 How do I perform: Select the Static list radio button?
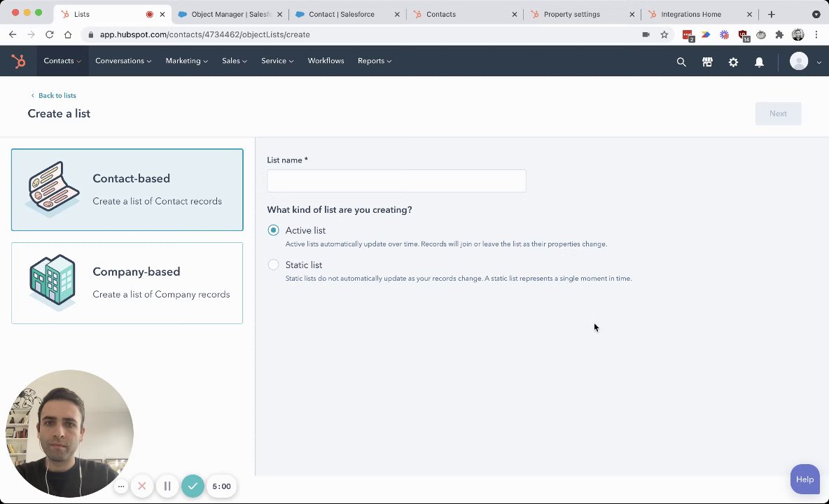tap(273, 265)
